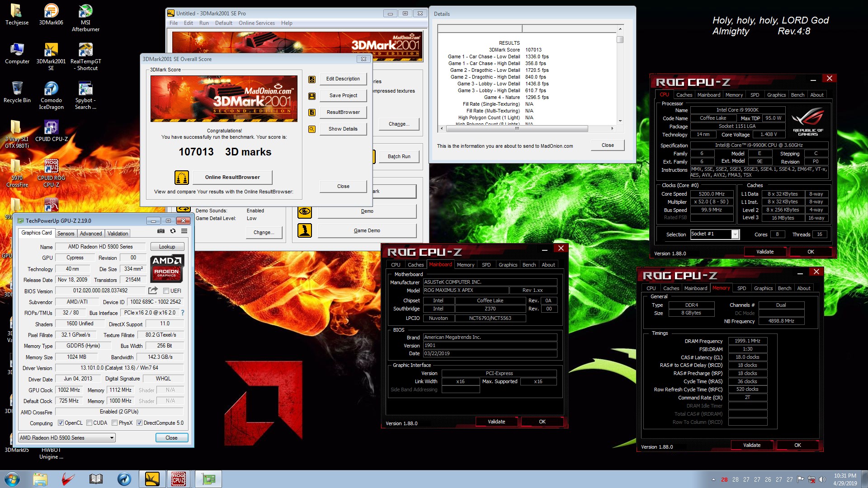The width and height of the screenshot is (868, 488).
Task: Toggle the PhysX checkbox
Action: click(115, 423)
